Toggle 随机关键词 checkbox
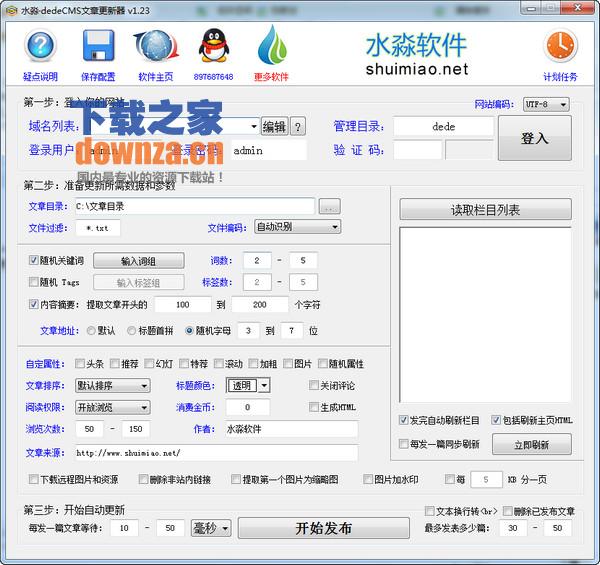 point(33,260)
